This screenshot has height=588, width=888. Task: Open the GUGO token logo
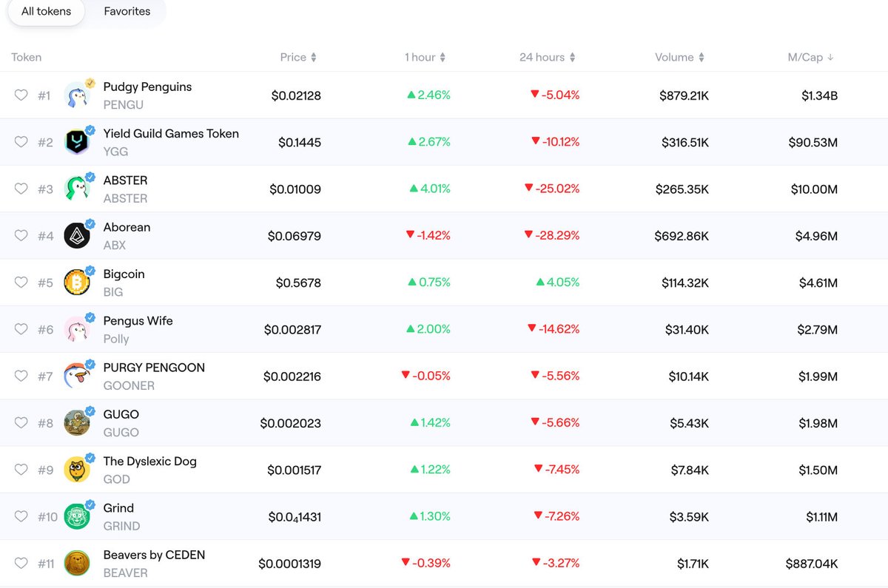[x=77, y=422]
